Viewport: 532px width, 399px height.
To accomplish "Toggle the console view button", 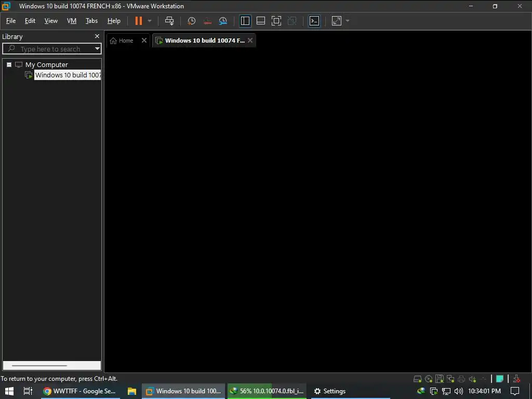I will coord(314,21).
